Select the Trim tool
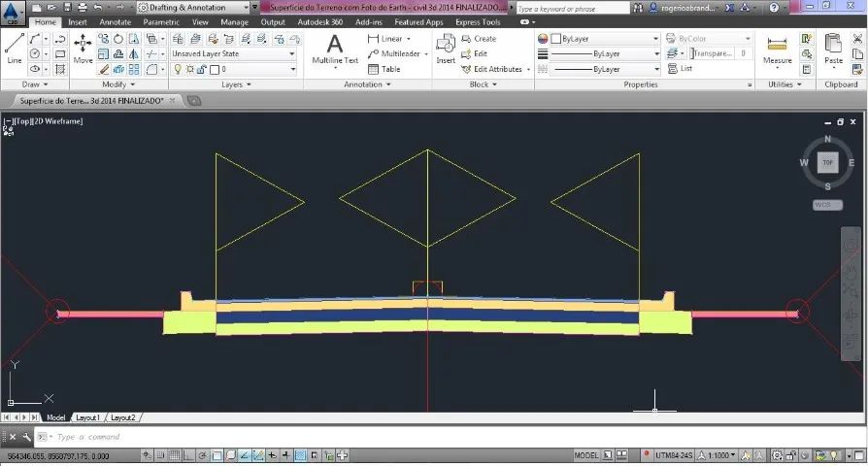The image size is (868, 466). [x=151, y=53]
